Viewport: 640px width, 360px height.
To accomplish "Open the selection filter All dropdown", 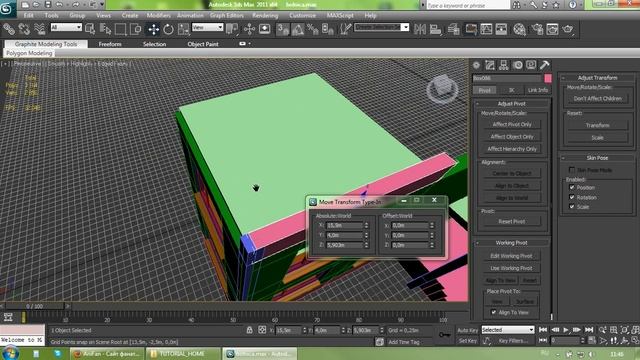I will [x=66, y=27].
